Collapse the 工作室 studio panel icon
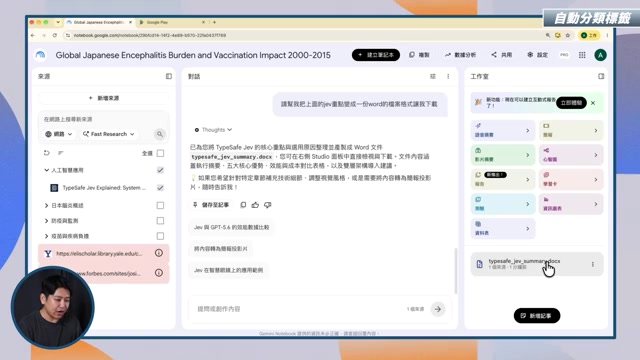The image size is (640, 360). [x=601, y=76]
